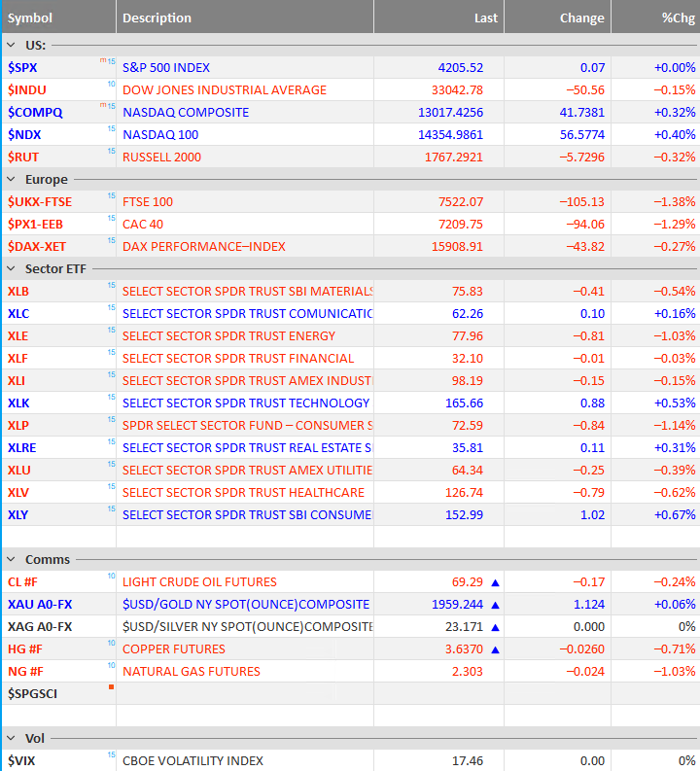Select the $UKX-FTSE symbol
Screen dimensions: 700x771
tap(40, 202)
